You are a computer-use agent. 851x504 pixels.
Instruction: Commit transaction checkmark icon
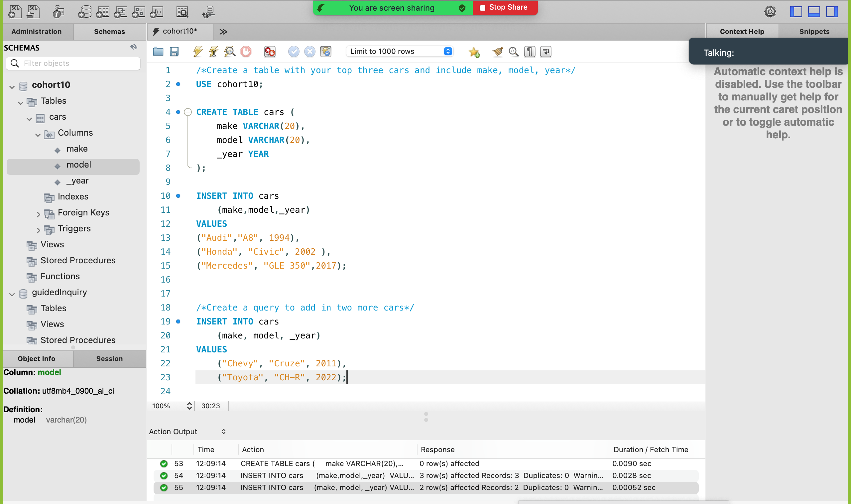pos(294,52)
